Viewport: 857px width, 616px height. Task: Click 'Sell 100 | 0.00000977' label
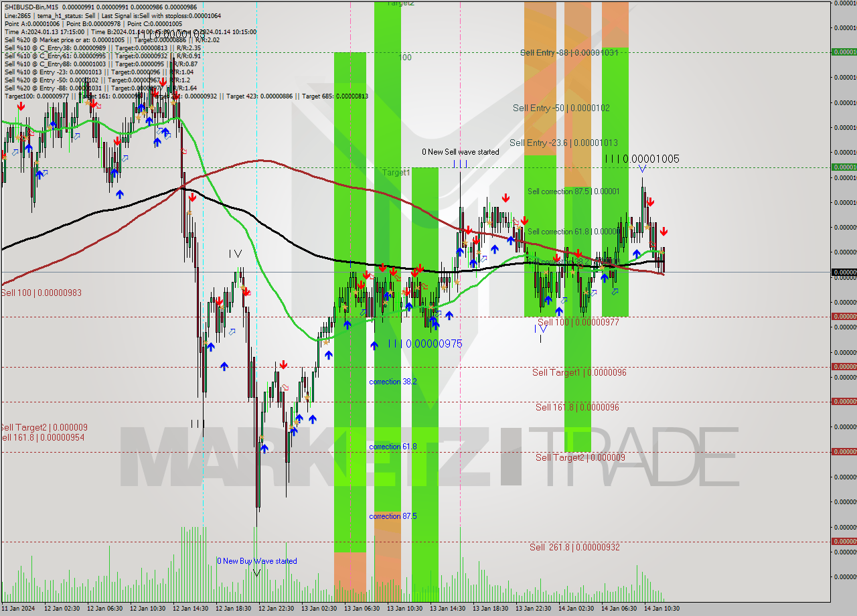pyautogui.click(x=578, y=322)
